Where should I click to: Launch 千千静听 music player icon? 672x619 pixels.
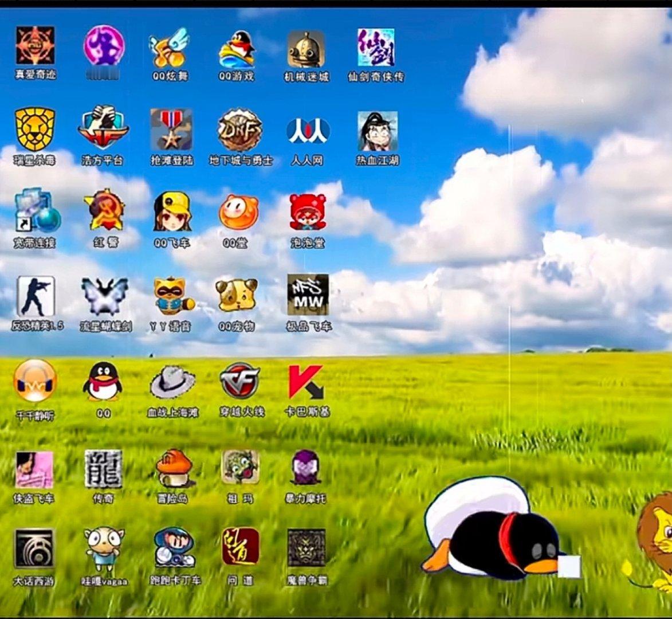tap(35, 381)
